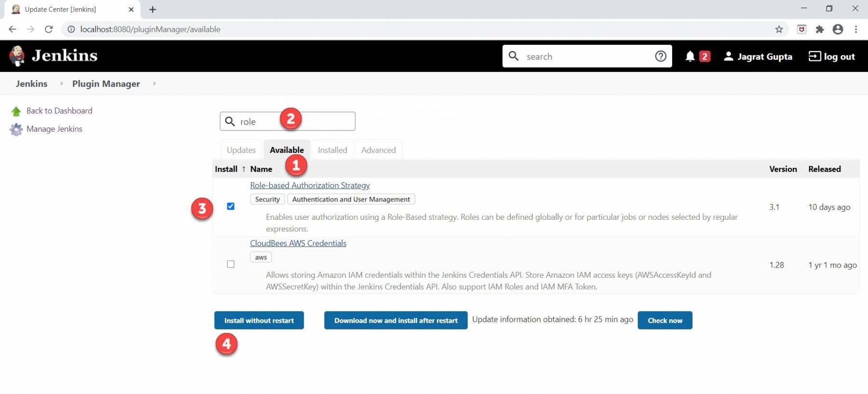Expand the Jenkins breadcrumb arrow
Viewport: 868px width, 394px height.
pos(61,84)
